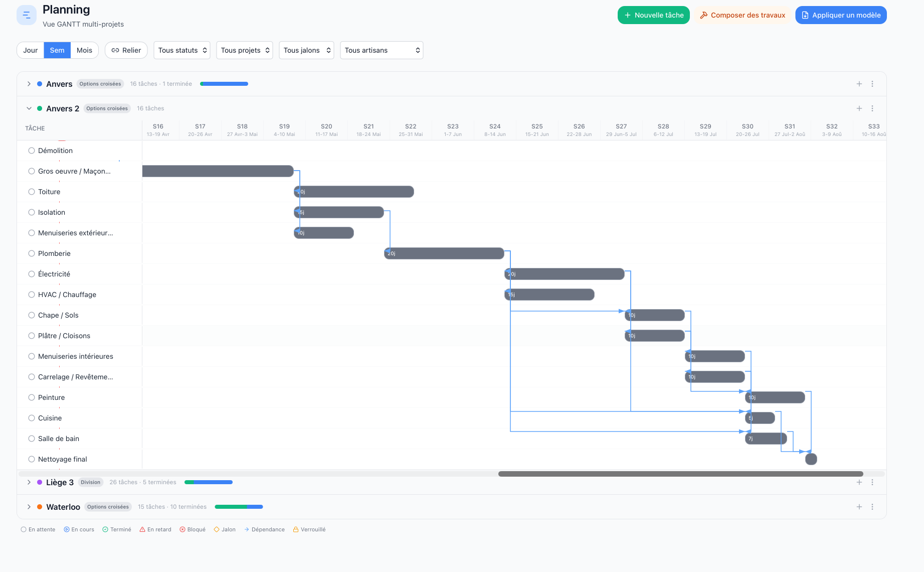
Task: Click the Verrouillé lock legend icon
Action: (296, 529)
